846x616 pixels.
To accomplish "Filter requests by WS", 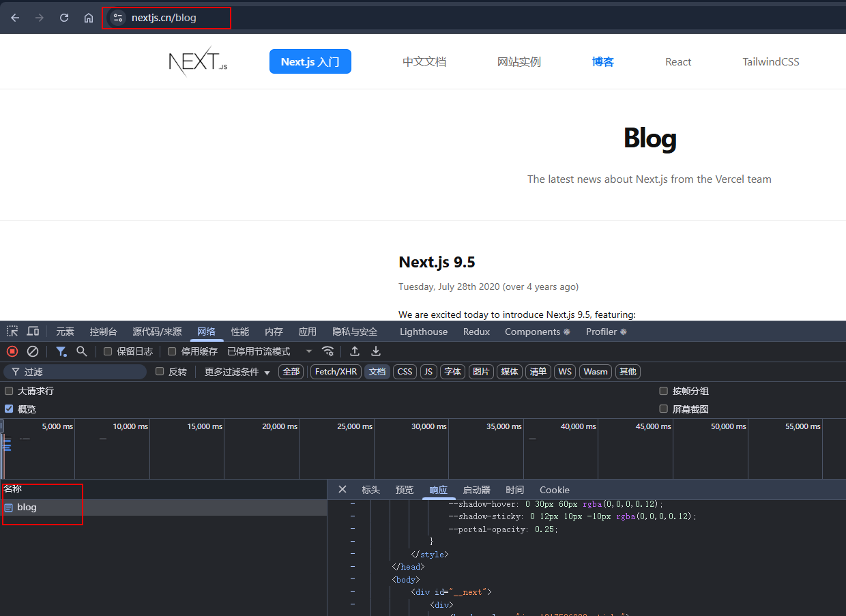I will point(565,372).
